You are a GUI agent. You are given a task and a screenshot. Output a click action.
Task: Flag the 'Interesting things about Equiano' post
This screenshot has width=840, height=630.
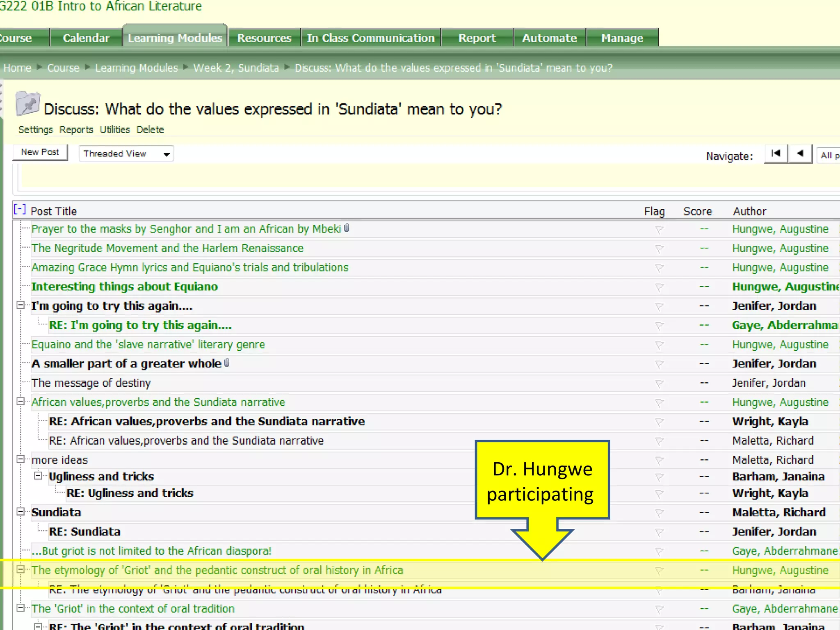pyautogui.click(x=659, y=288)
